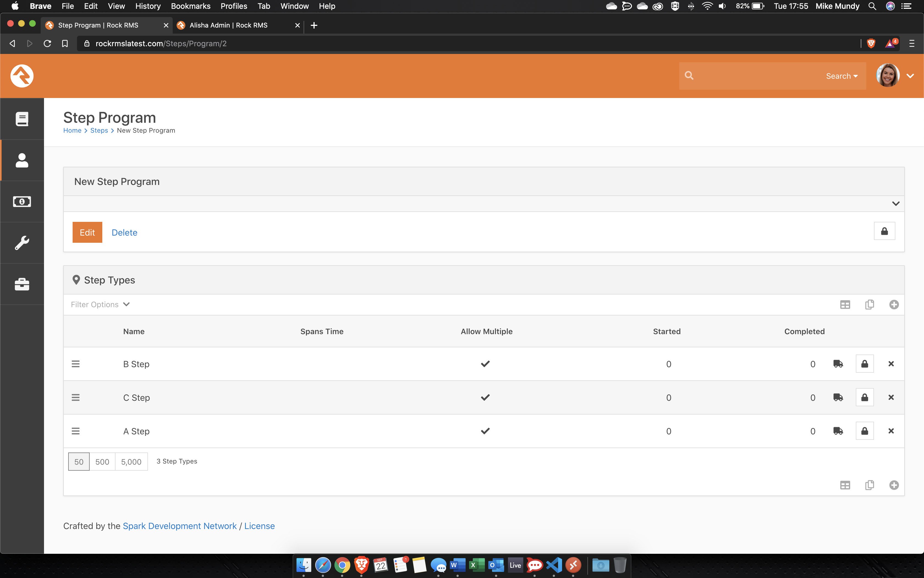This screenshot has width=924, height=578.
Task: Expand Filter Options dropdown
Action: [100, 304]
